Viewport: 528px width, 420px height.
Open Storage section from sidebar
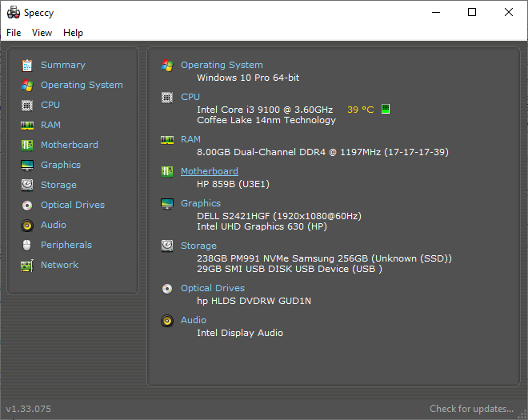pyautogui.click(x=58, y=185)
